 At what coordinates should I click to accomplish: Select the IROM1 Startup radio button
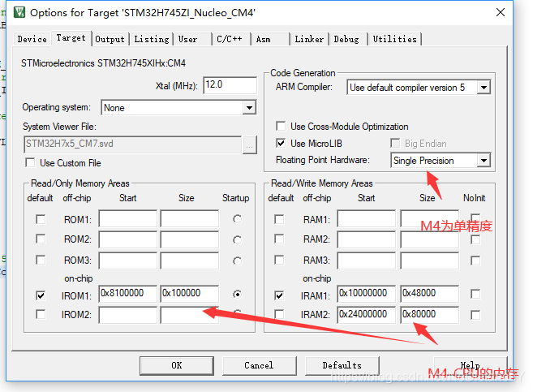click(x=237, y=295)
